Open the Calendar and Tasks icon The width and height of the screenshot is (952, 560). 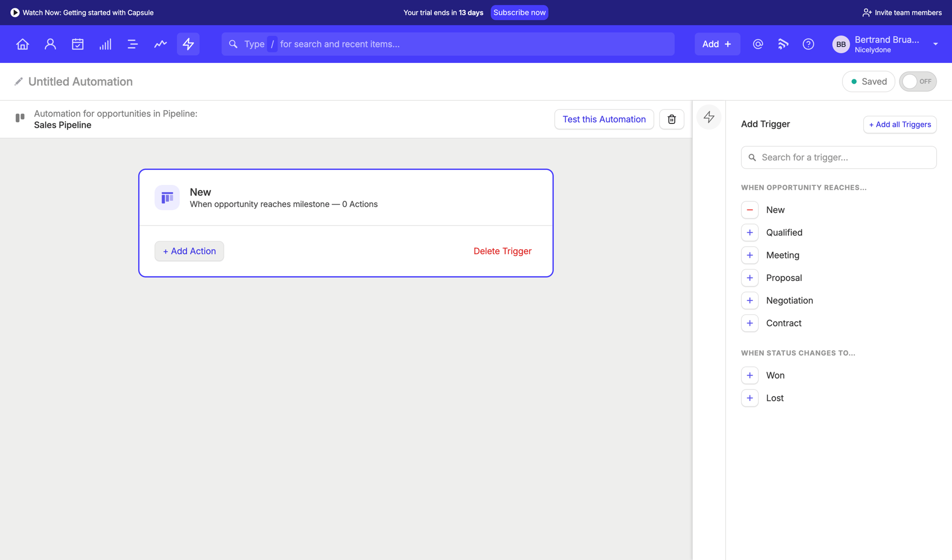click(x=78, y=44)
